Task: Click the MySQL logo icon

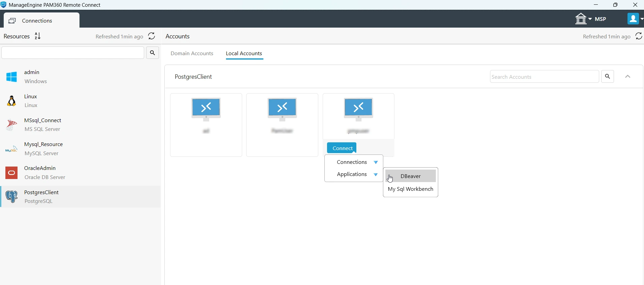Action: pyautogui.click(x=11, y=149)
